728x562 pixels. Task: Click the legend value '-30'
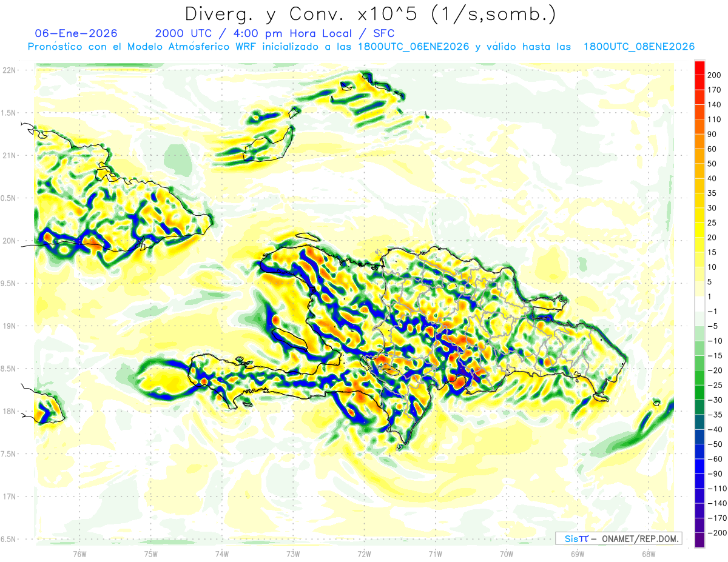pos(715,400)
